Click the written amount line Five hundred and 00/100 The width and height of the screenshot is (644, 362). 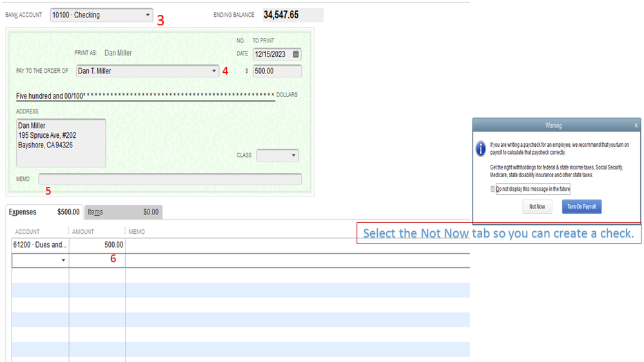coord(146,96)
